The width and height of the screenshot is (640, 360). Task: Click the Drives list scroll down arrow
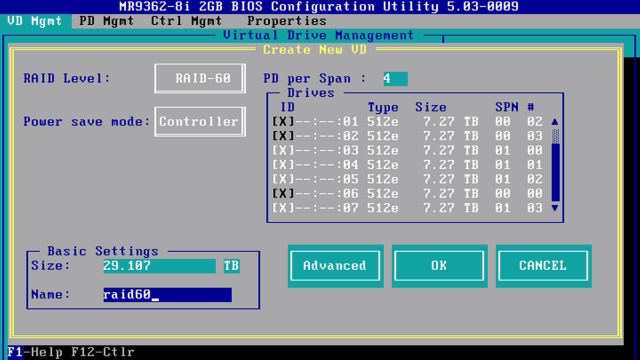(555, 208)
